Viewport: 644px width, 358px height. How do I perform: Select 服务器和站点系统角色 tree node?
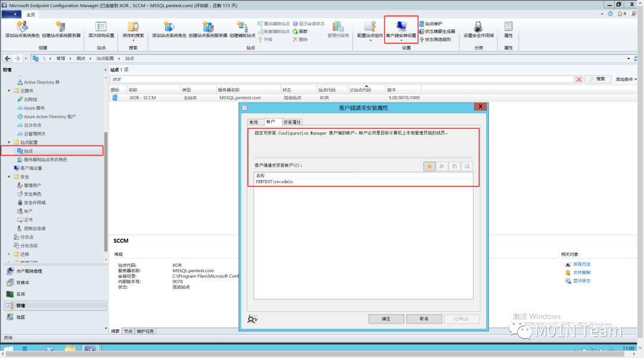click(x=42, y=159)
